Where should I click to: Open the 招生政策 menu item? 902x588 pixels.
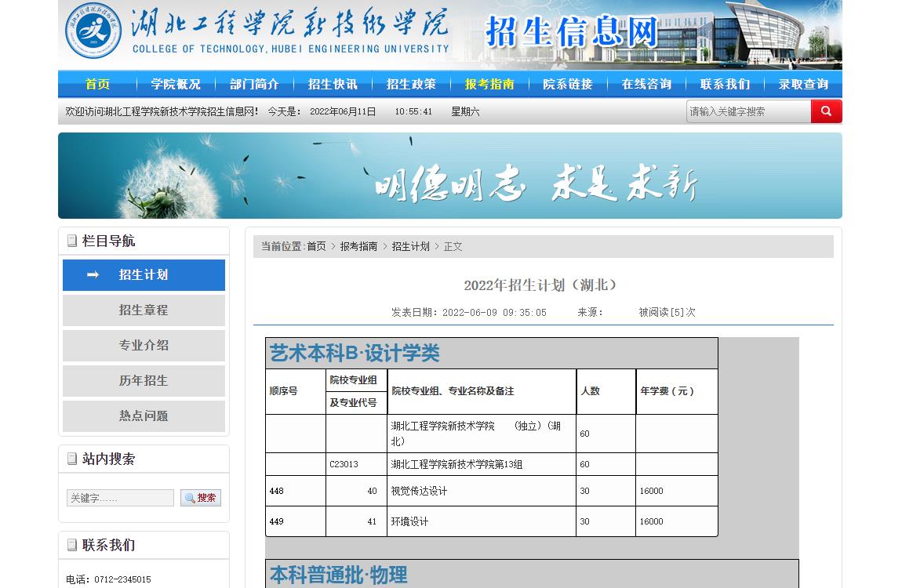[x=411, y=85]
